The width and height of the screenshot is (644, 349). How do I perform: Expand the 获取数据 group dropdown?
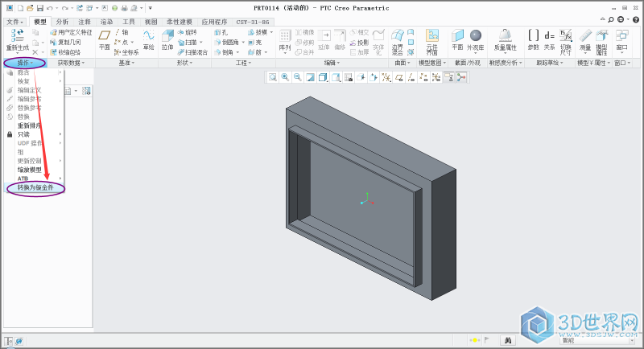[71, 63]
